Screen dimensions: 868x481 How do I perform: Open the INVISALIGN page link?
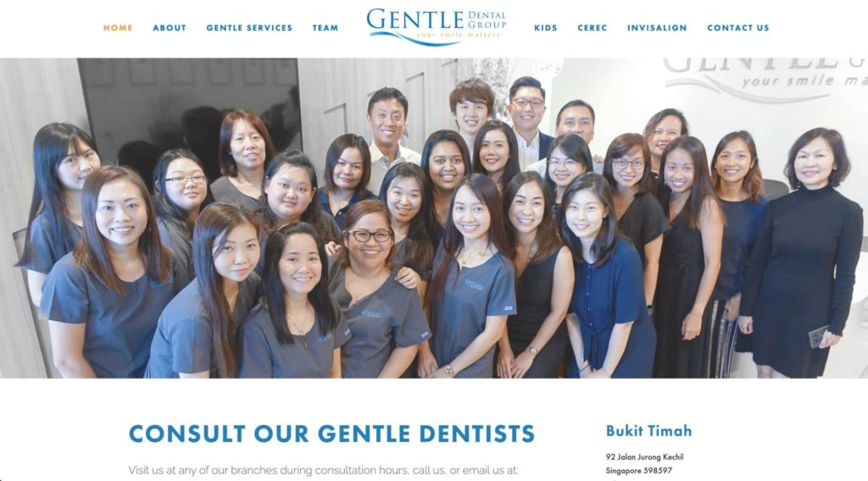(657, 28)
